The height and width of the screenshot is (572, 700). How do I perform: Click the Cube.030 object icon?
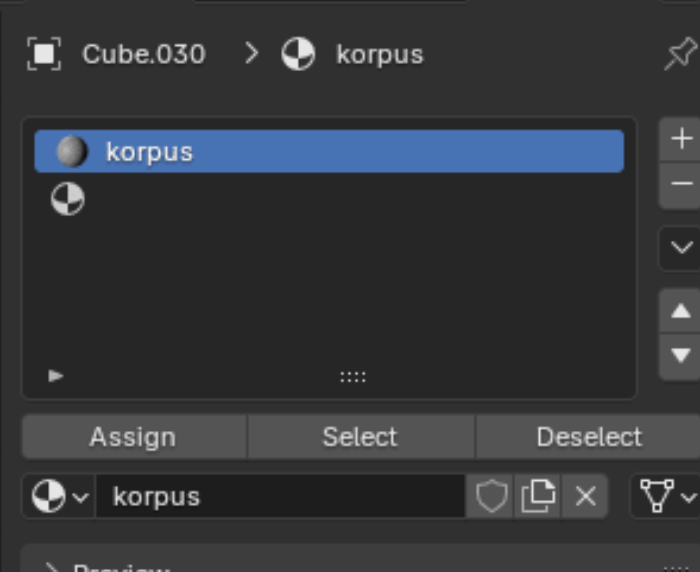[44, 54]
